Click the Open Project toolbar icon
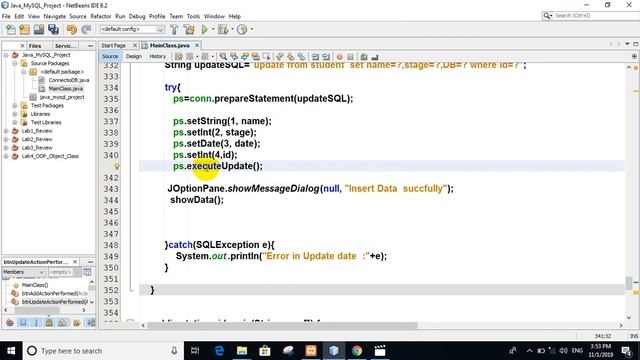Image resolution: width=640 pixels, height=360 pixels. [x=39, y=29]
